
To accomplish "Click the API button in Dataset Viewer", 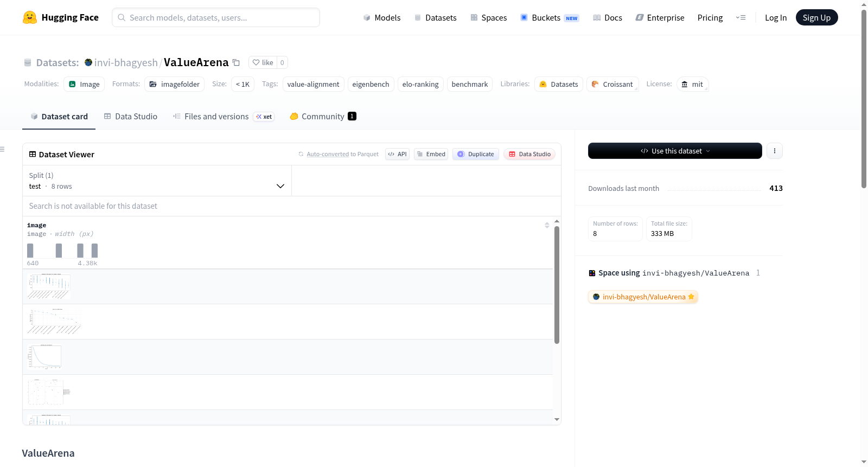I will 397,154.
